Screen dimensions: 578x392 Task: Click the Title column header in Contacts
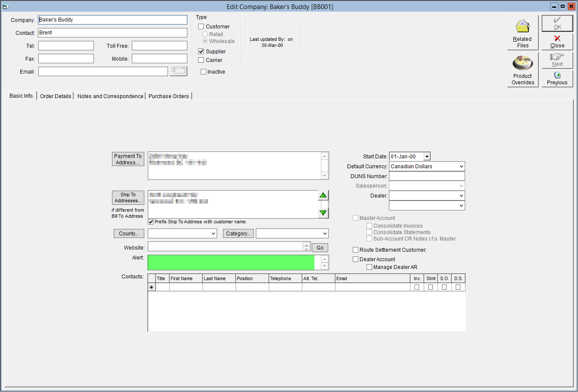click(x=162, y=278)
